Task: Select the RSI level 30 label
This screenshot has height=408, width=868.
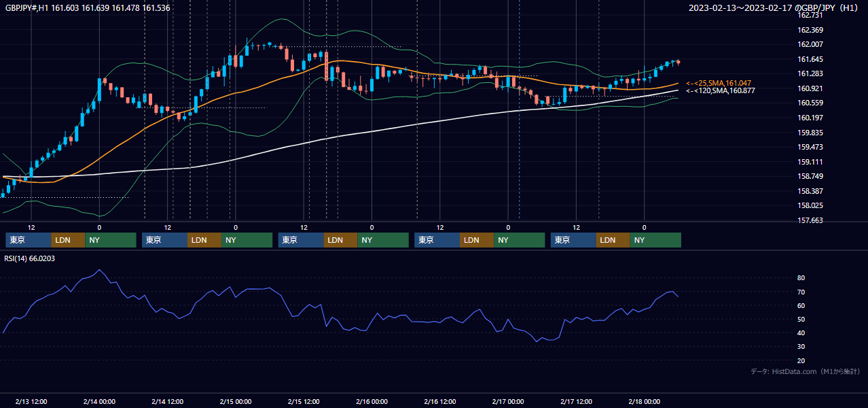Action: click(x=801, y=347)
